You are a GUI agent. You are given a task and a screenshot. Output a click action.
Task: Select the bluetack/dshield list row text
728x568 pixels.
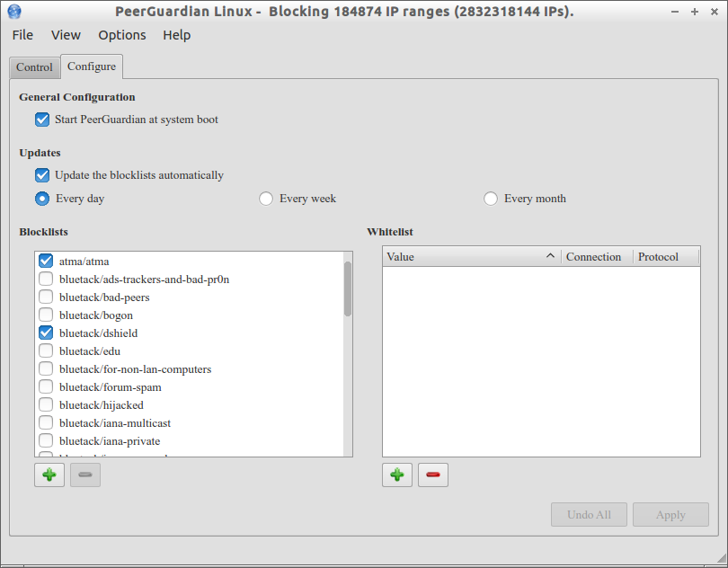[x=99, y=333]
